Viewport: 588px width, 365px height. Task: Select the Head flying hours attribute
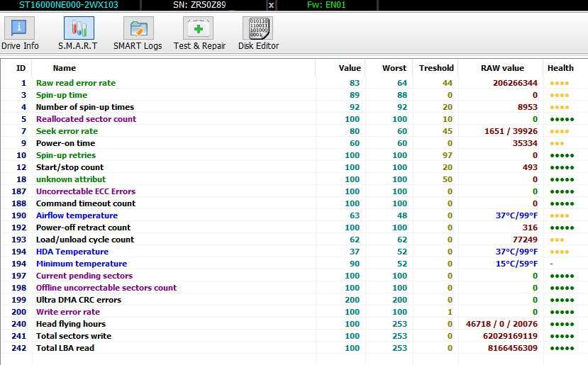click(71, 324)
